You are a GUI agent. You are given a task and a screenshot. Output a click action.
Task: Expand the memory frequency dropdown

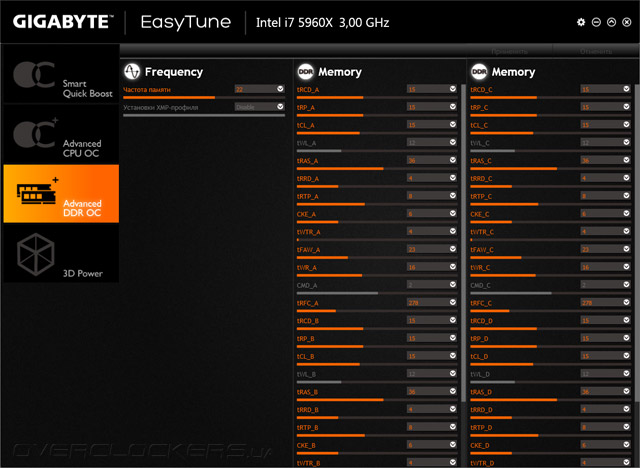(x=280, y=89)
